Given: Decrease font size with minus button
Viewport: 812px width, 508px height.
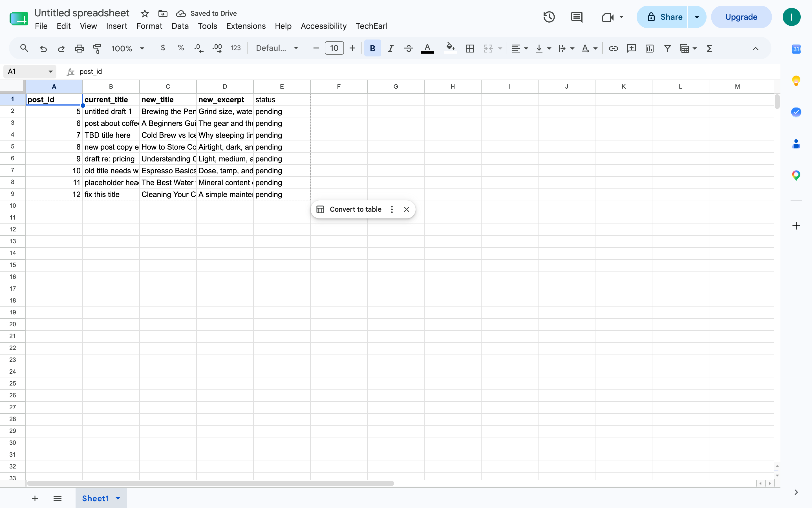Looking at the screenshot, I should (316, 48).
